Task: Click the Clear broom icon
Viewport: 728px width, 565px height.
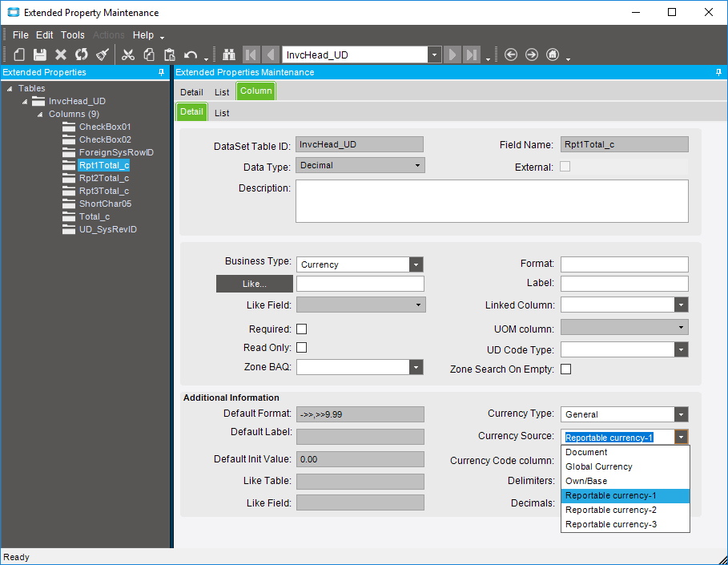Action: coord(103,54)
